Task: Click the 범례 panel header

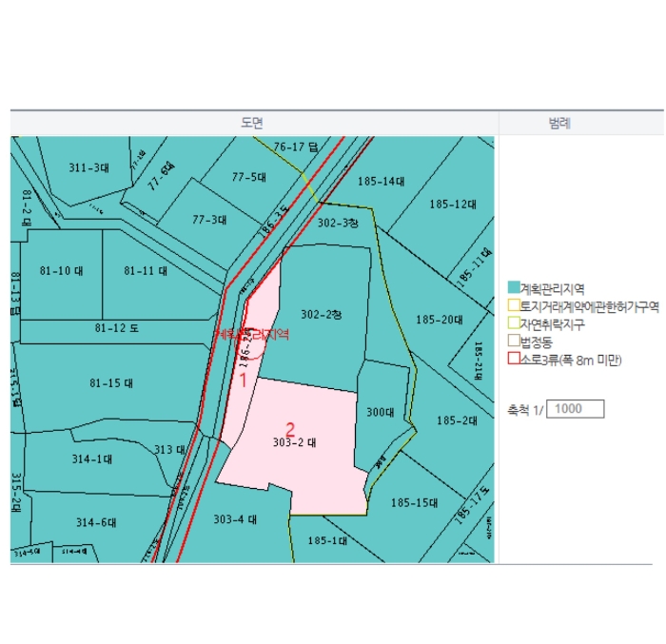Action: point(559,123)
